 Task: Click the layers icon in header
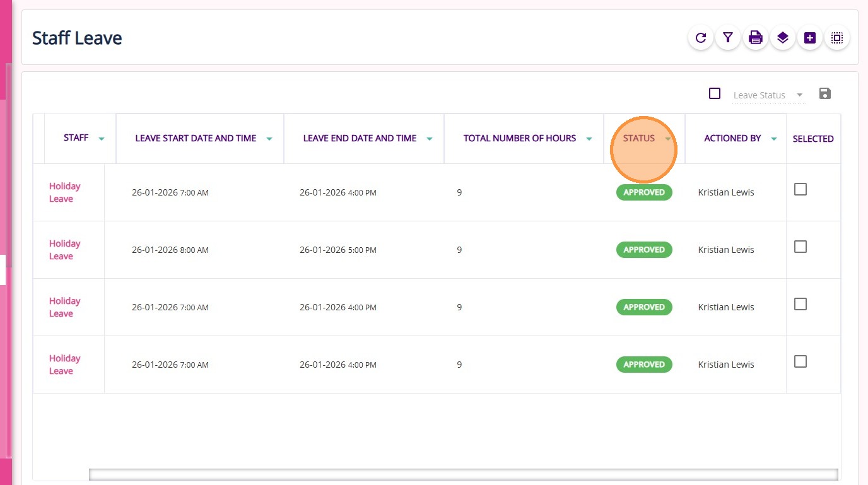click(x=783, y=38)
